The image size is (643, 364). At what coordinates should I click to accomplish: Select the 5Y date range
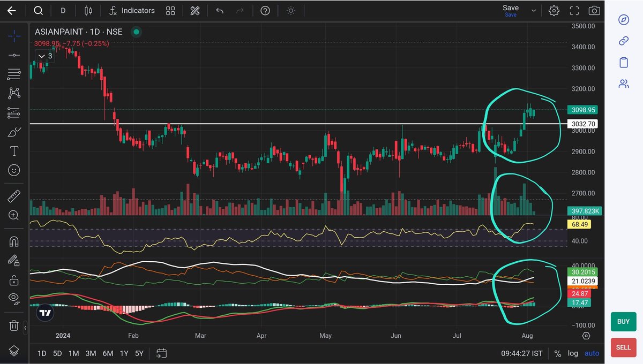pos(139,354)
